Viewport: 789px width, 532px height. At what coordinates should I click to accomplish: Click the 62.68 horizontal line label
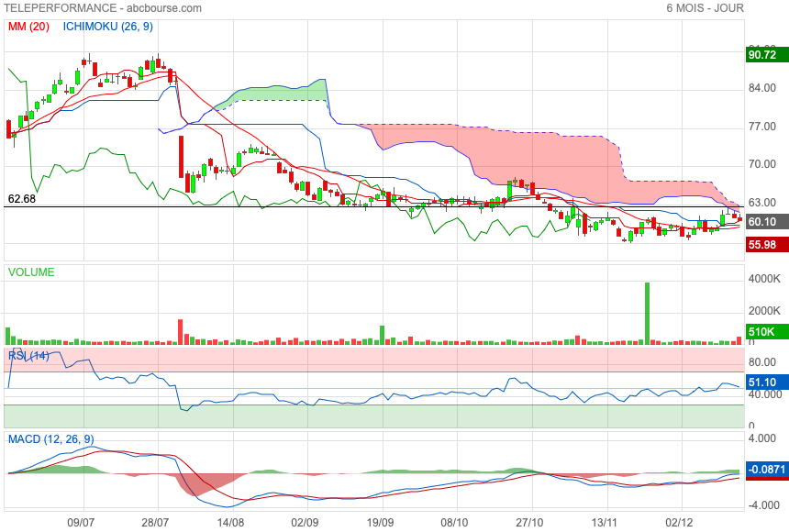coord(22,199)
